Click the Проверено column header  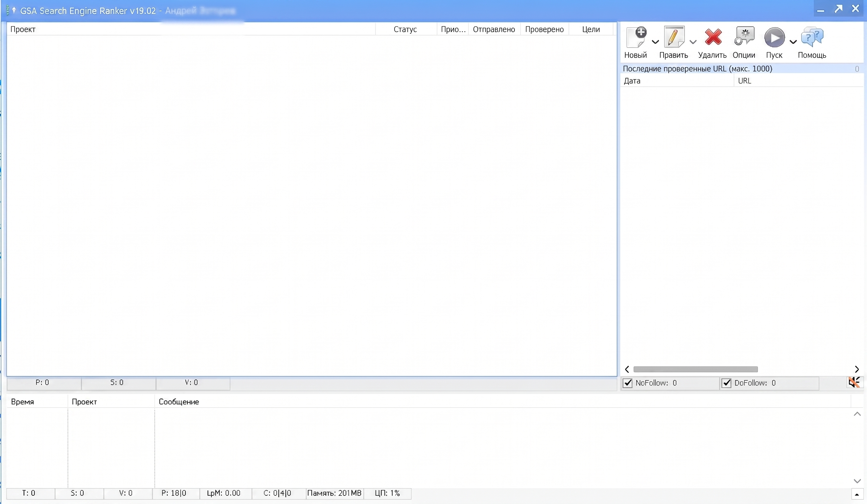(544, 29)
